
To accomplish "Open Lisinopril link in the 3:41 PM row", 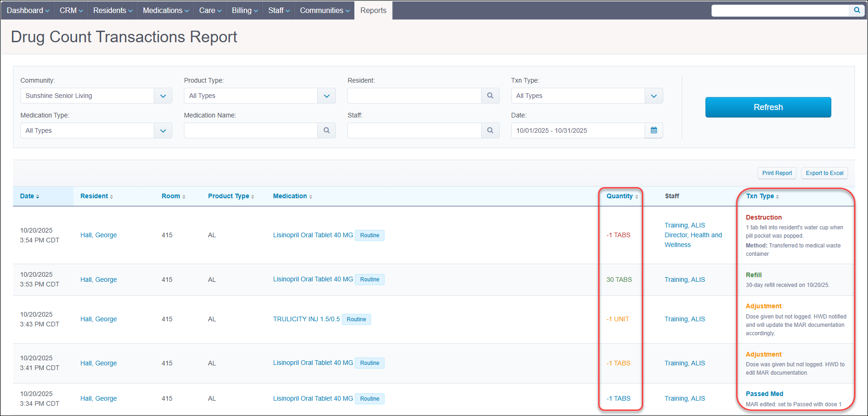I will [313, 363].
